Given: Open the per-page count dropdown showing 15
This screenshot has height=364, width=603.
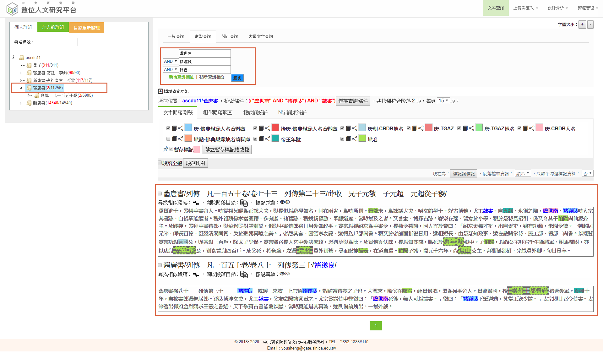Looking at the screenshot, I should pos(443,101).
